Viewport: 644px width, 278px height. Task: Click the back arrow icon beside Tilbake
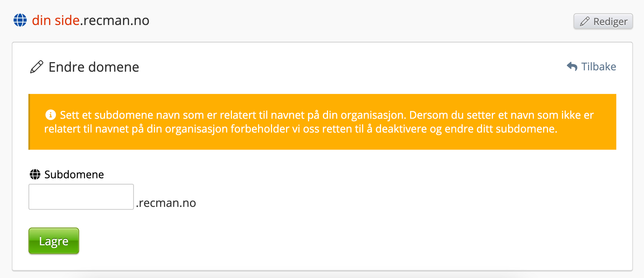572,66
